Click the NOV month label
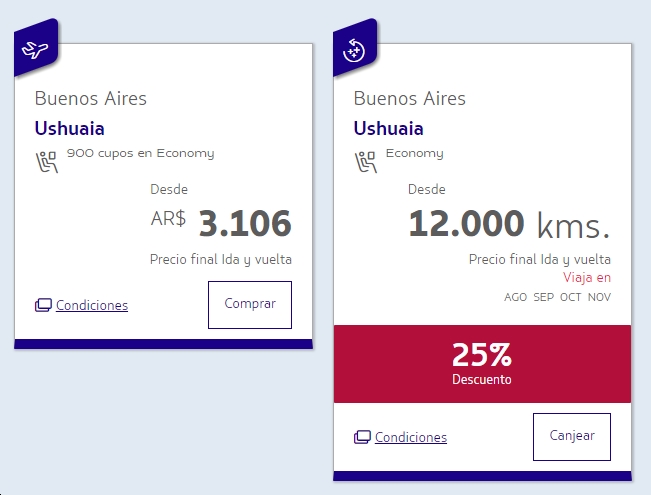This screenshot has width=651, height=495. (599, 297)
